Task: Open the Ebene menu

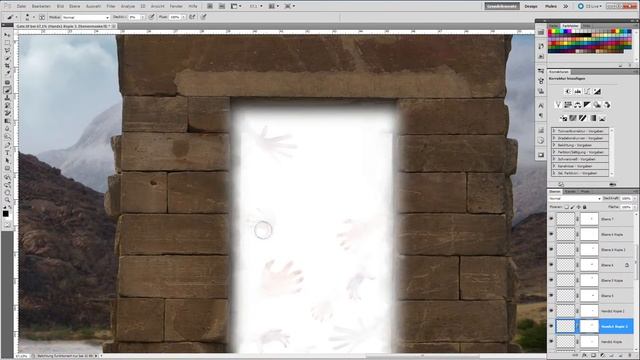Action: [75, 6]
